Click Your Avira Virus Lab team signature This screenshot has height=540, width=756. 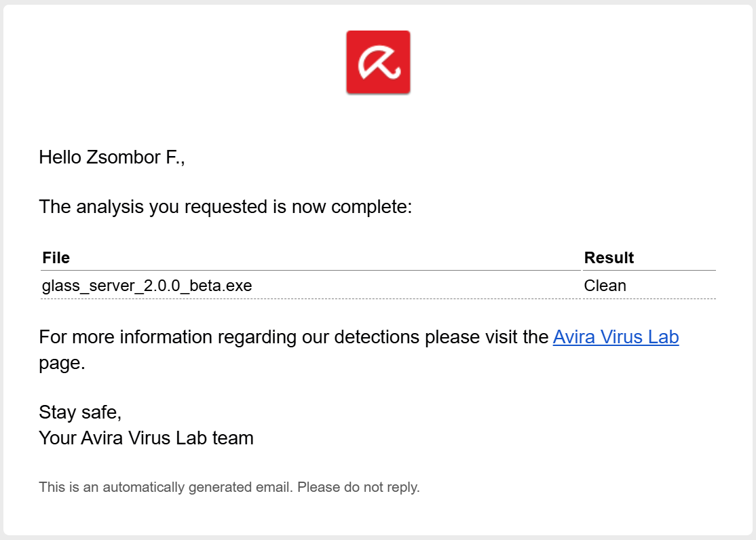tap(146, 438)
